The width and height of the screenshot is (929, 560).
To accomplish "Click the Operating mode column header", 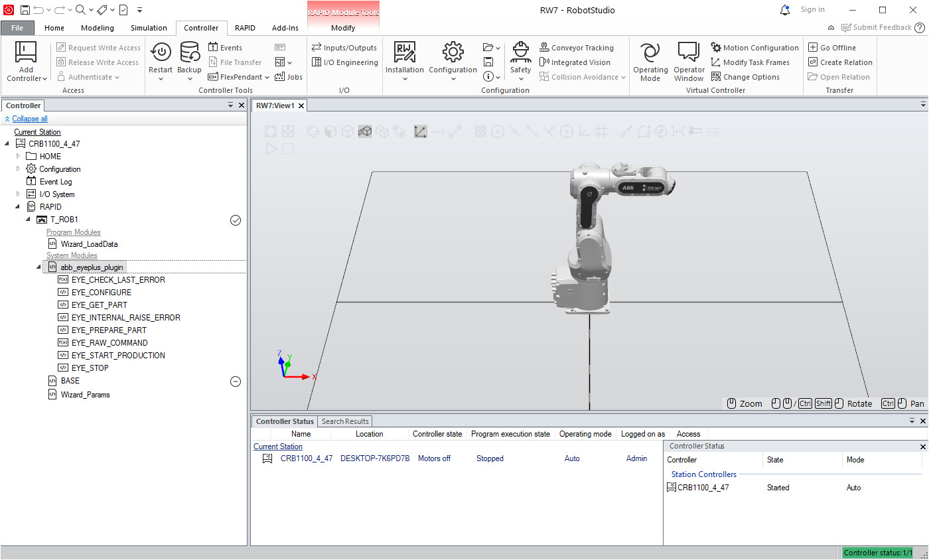I will pyautogui.click(x=585, y=434).
